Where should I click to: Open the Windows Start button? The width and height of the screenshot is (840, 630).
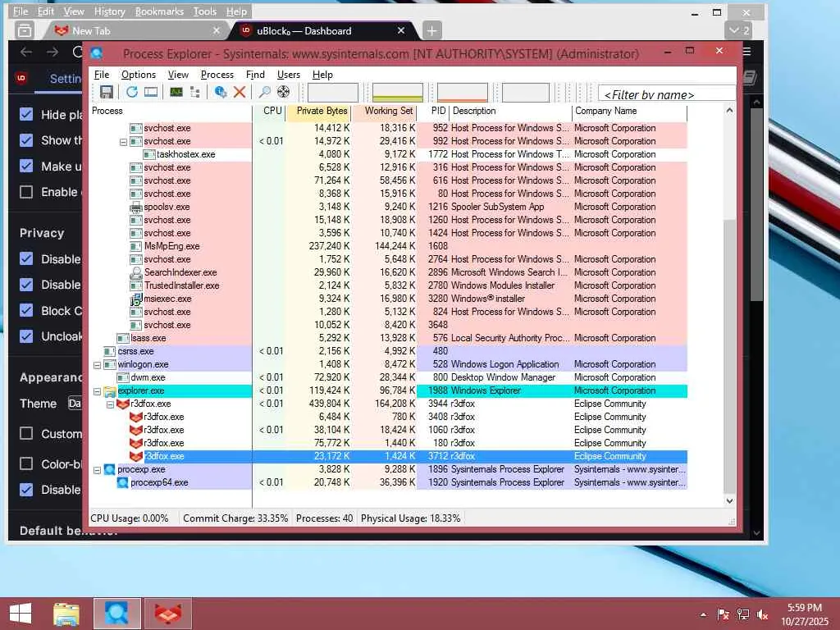(x=21, y=614)
